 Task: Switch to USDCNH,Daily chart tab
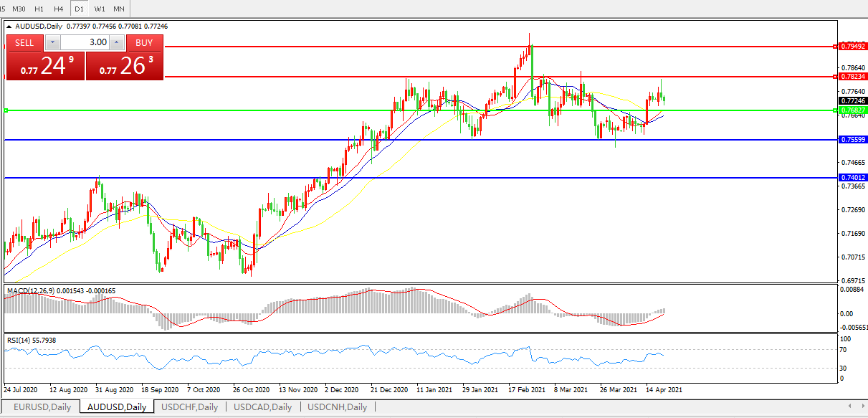pos(337,407)
